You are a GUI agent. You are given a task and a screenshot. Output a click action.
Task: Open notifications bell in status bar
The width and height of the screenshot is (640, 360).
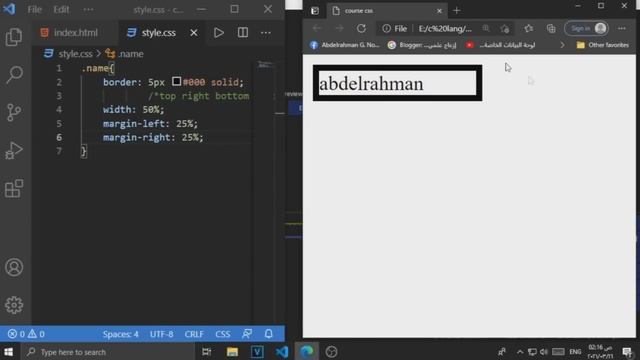(269, 334)
